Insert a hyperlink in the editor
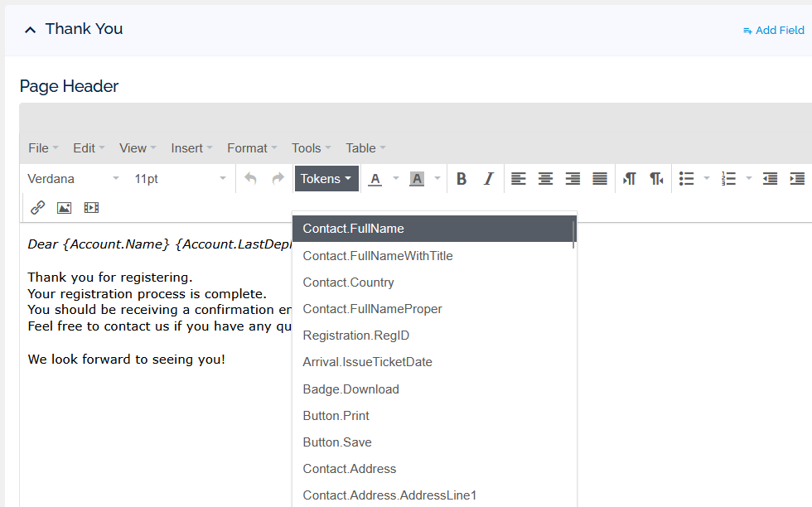 37,207
